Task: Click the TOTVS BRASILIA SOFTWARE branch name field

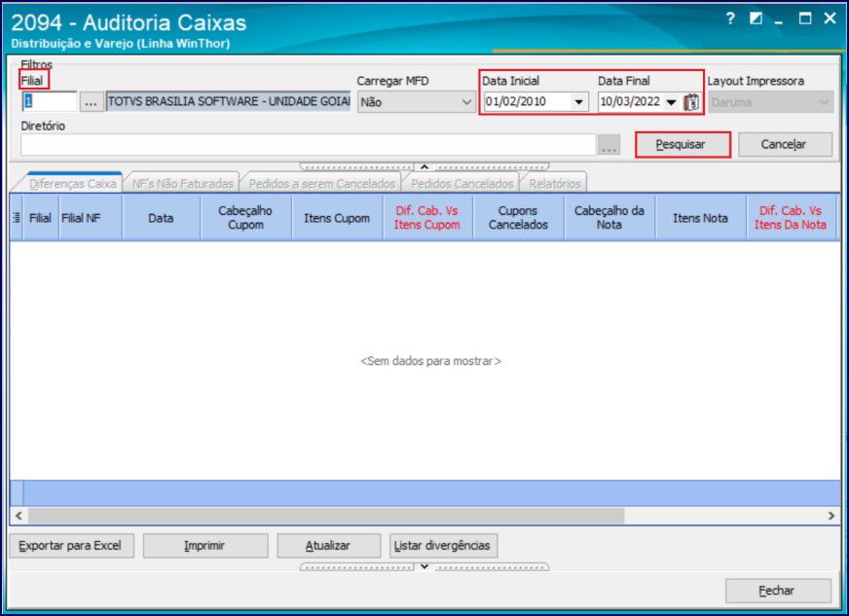Action: point(229,102)
